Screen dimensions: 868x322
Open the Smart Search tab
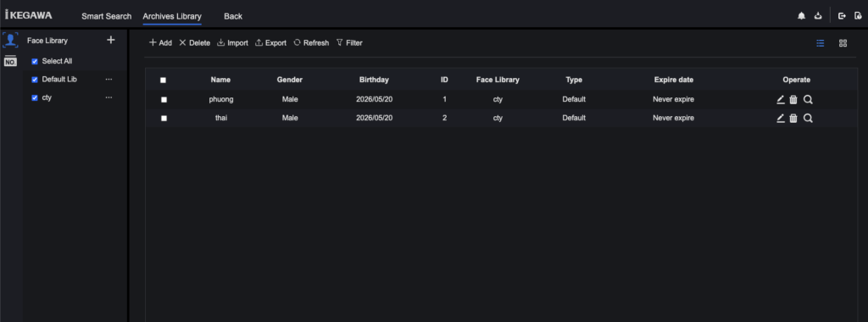pyautogui.click(x=107, y=16)
